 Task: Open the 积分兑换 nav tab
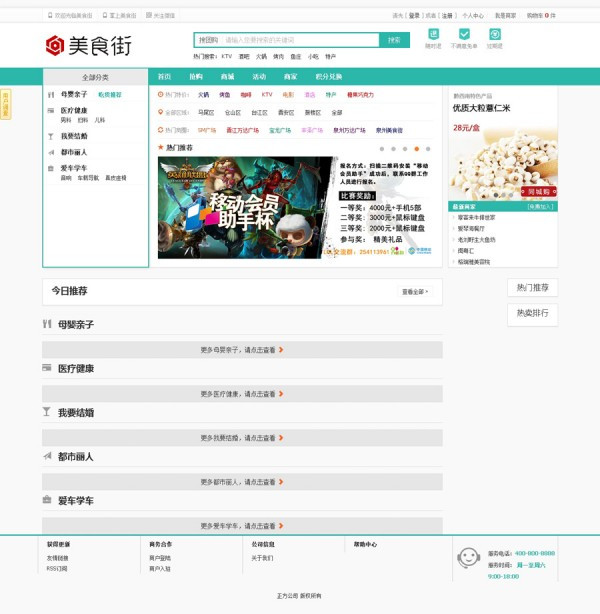(329, 77)
